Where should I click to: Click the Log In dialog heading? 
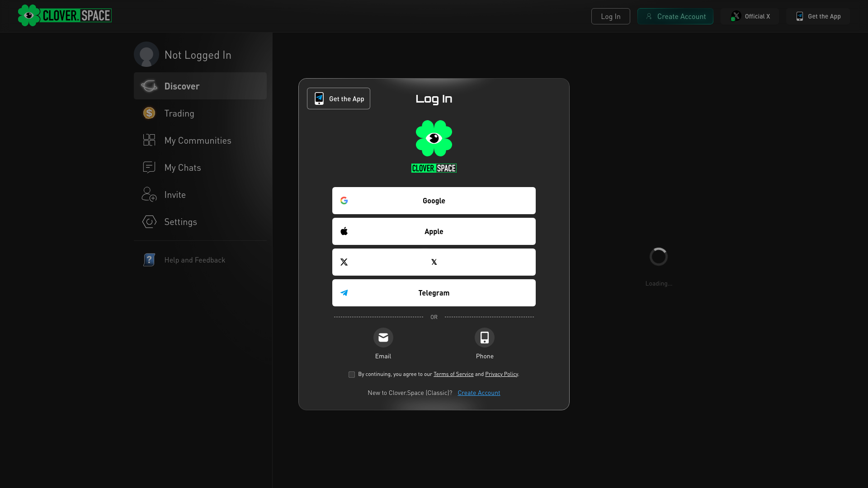434,99
